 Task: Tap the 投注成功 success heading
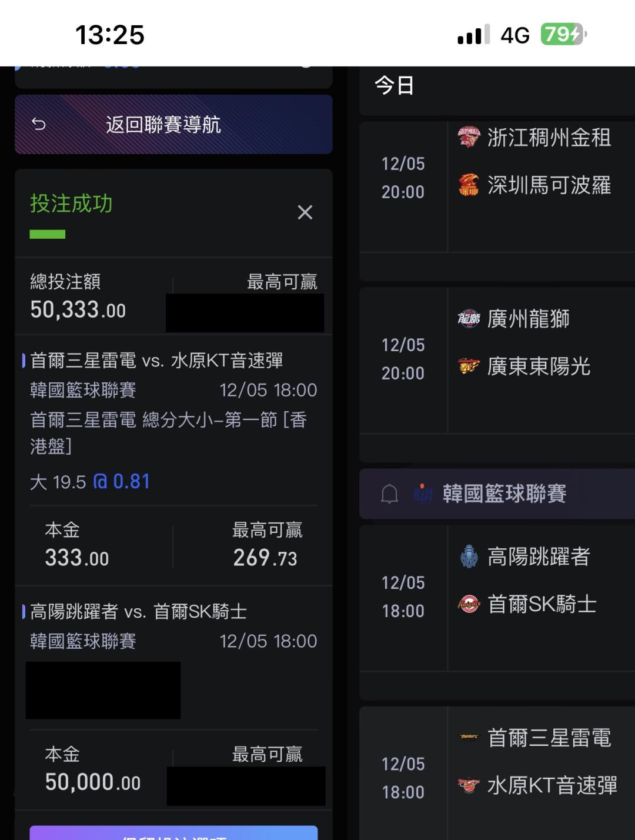(71, 204)
